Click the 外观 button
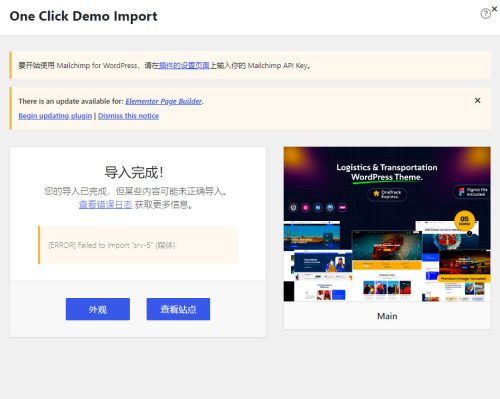The image size is (500, 399). pyautogui.click(x=98, y=309)
